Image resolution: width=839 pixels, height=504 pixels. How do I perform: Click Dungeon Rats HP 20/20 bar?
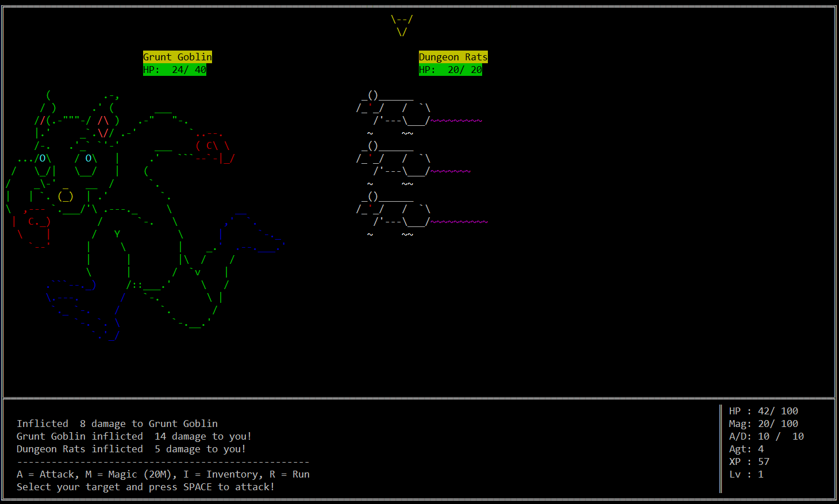pos(451,70)
